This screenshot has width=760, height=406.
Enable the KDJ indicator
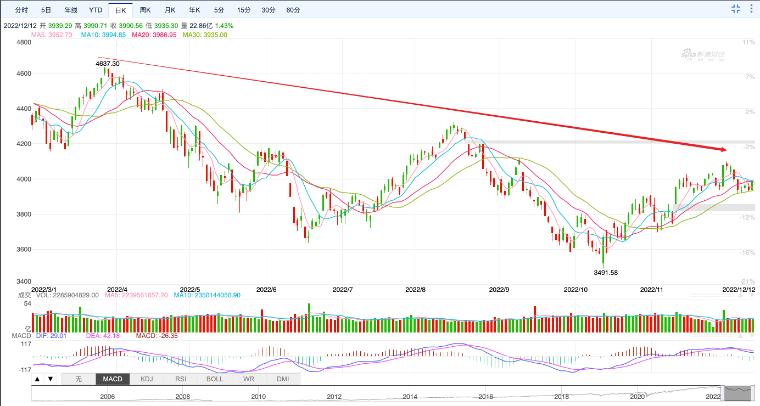tap(146, 379)
